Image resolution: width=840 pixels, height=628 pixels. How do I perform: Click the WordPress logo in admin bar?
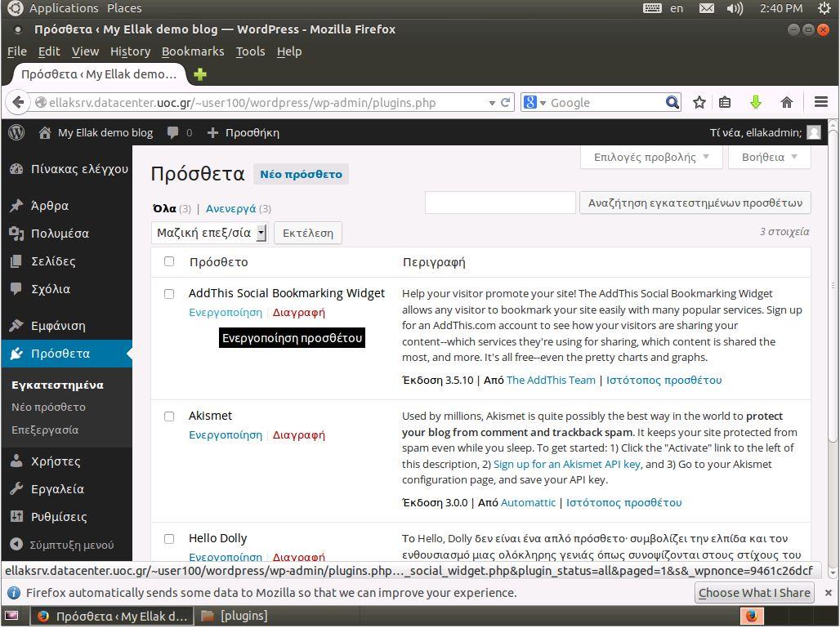[x=16, y=132]
